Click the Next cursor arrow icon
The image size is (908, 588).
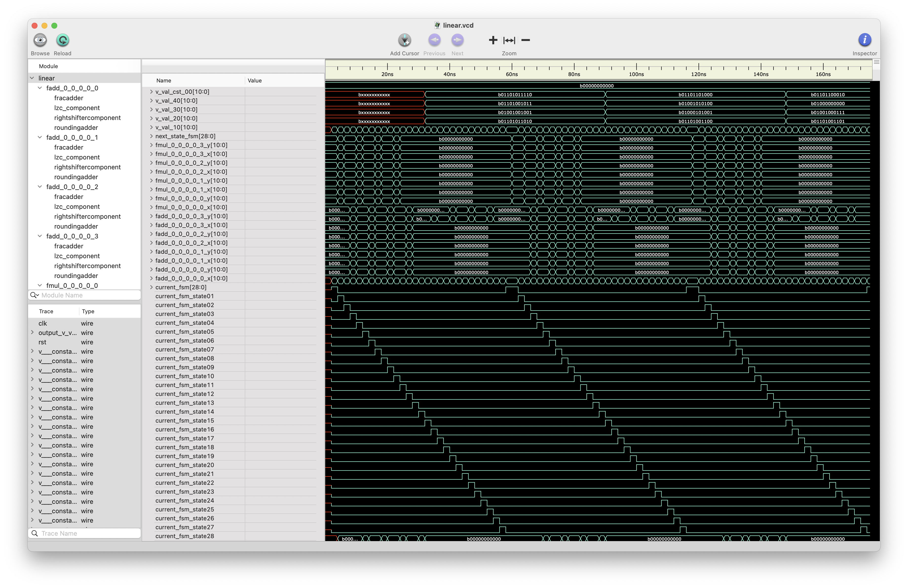(457, 40)
